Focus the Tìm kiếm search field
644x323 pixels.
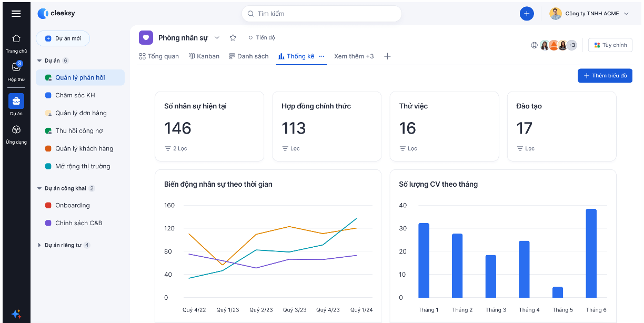pyautogui.click(x=321, y=14)
